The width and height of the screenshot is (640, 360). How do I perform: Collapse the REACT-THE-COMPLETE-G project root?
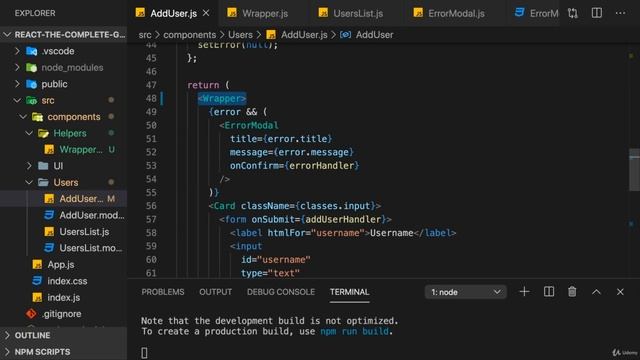7,35
